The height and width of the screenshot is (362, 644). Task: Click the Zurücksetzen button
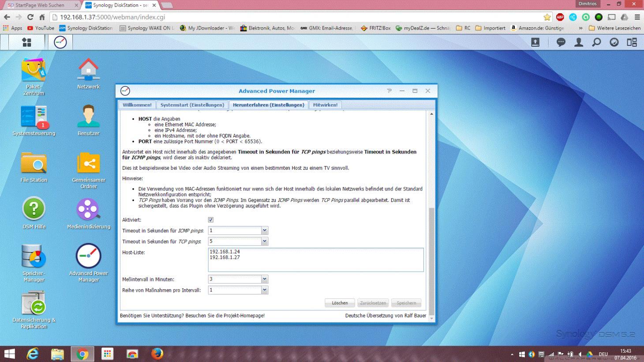pyautogui.click(x=373, y=303)
